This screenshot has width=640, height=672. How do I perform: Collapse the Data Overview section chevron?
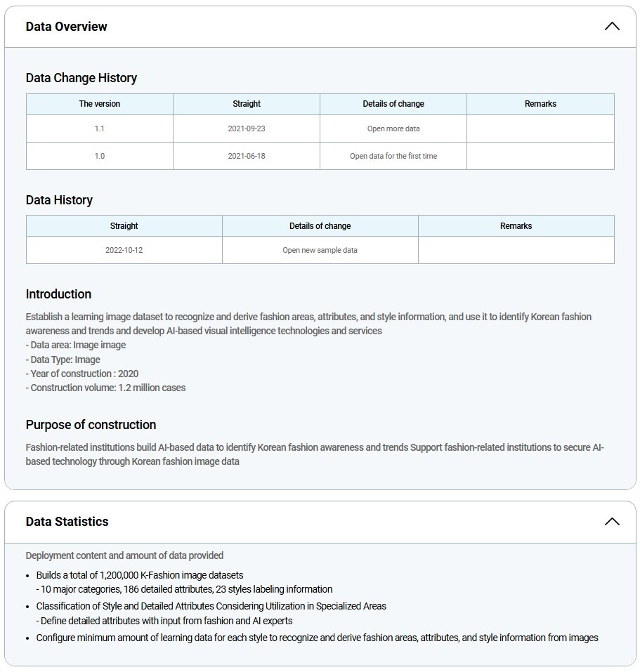pos(612,27)
